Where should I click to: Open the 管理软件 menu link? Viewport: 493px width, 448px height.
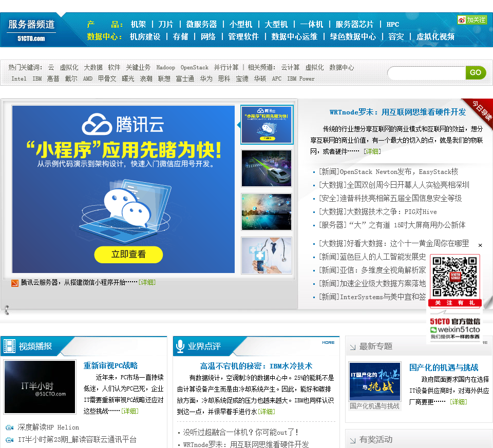click(243, 37)
